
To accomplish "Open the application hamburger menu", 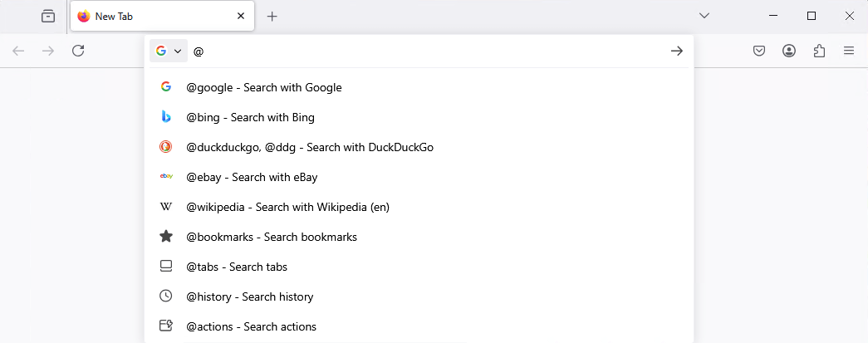I will 849,51.
